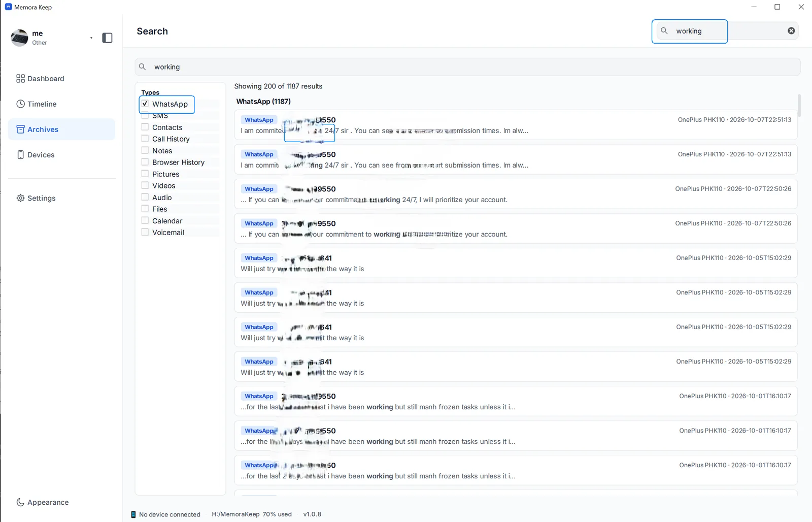This screenshot has height=522, width=812.
Task: Uncheck the WhatsApp type filter
Action: click(x=145, y=104)
